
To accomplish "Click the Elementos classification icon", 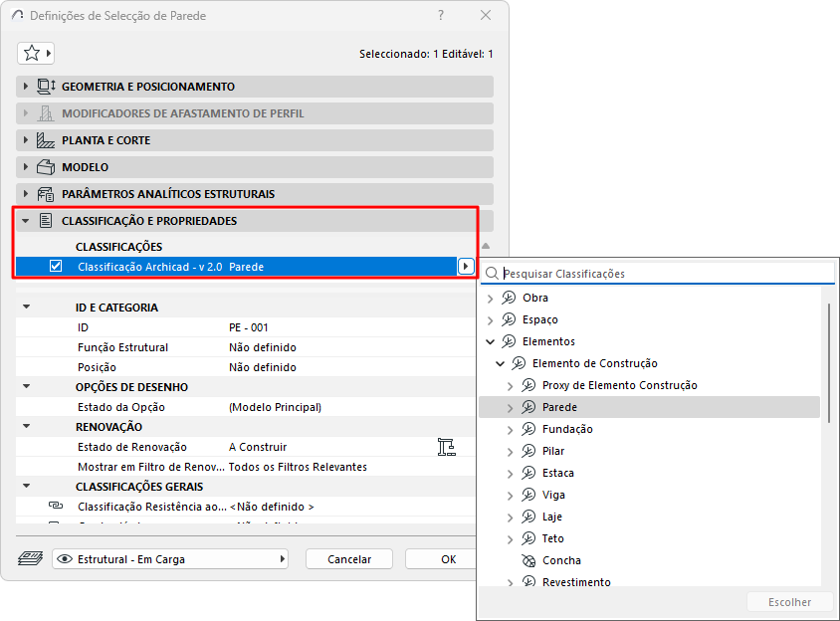I will pyautogui.click(x=509, y=341).
